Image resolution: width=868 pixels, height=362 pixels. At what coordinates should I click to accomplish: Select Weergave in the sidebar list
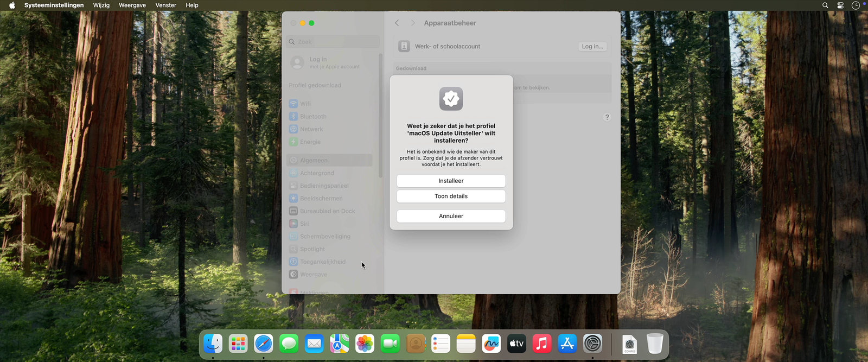(x=330, y=275)
